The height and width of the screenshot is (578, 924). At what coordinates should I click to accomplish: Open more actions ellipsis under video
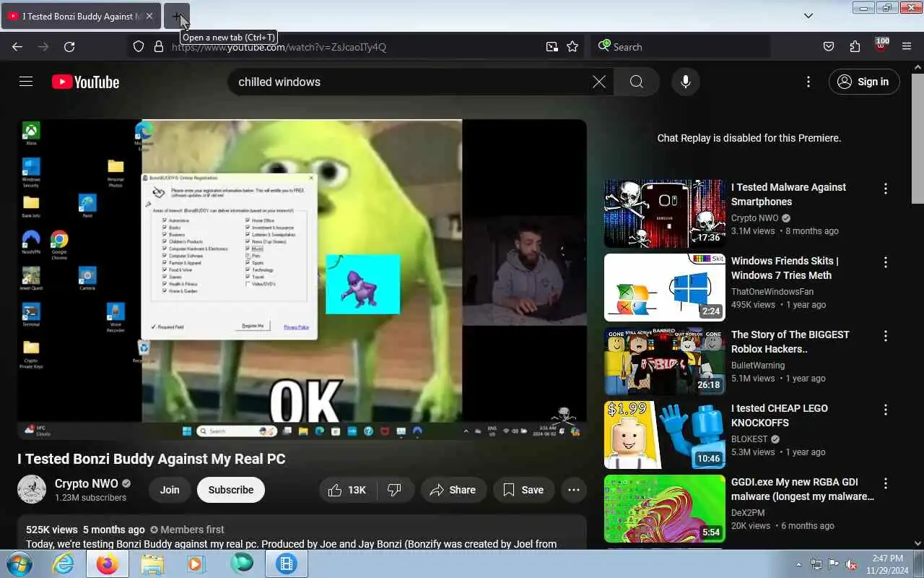click(574, 490)
